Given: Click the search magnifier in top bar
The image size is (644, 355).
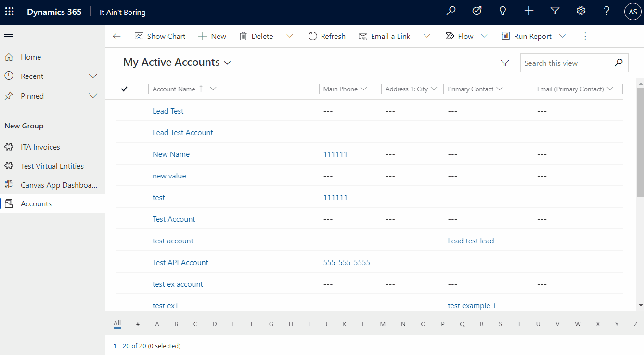Looking at the screenshot, I should coord(451,11).
